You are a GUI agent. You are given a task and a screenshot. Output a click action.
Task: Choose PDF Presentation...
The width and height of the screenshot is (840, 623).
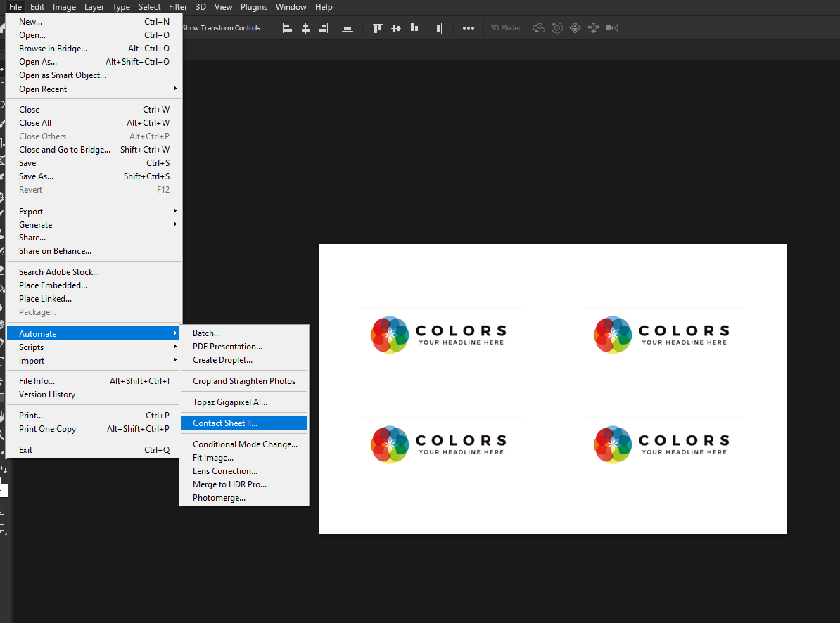244,346
